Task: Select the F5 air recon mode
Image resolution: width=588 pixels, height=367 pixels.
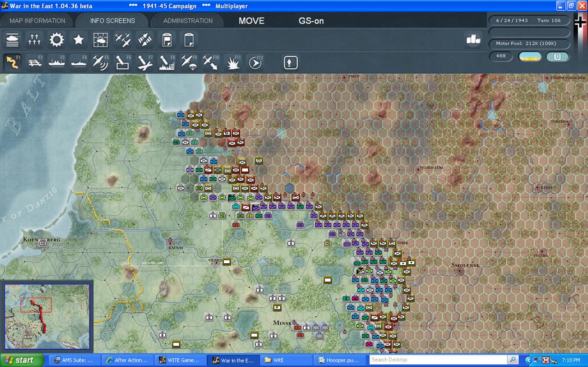Action: (x=101, y=62)
